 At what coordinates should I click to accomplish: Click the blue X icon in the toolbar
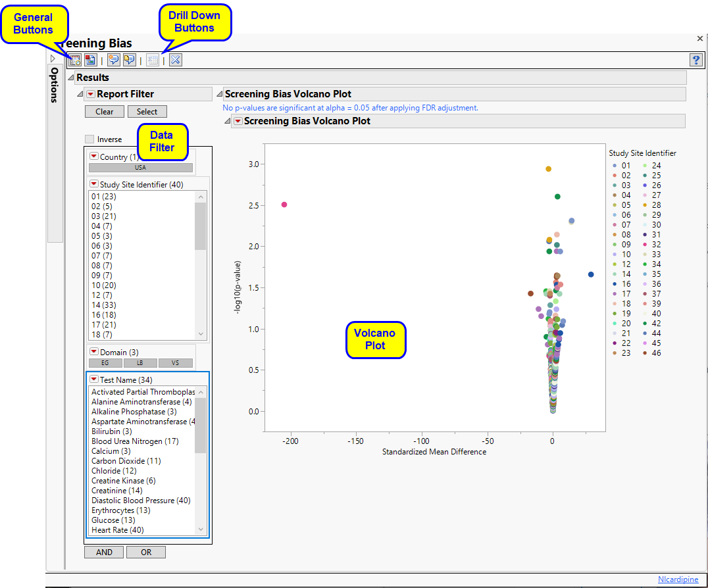click(x=175, y=60)
